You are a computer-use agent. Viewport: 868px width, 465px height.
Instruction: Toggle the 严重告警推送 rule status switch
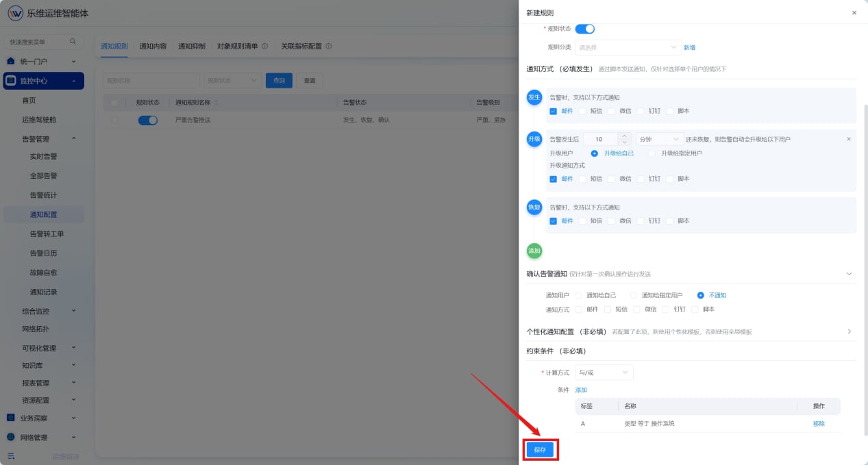pos(148,120)
